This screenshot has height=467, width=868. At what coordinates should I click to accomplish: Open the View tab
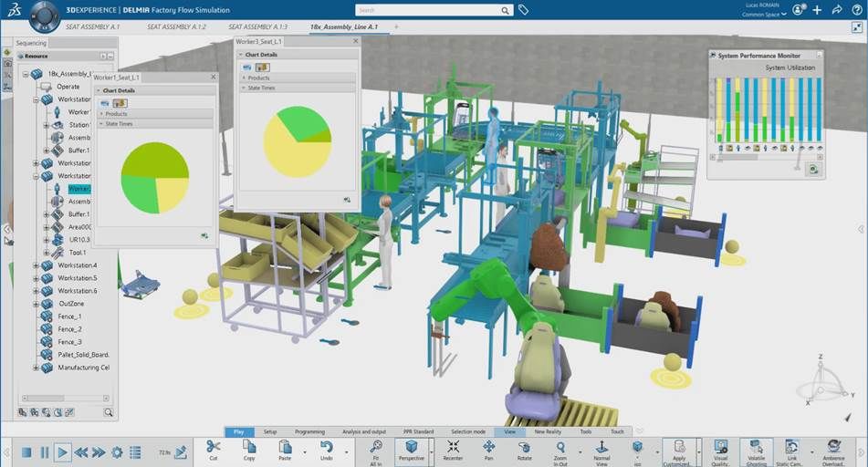[x=510, y=431]
